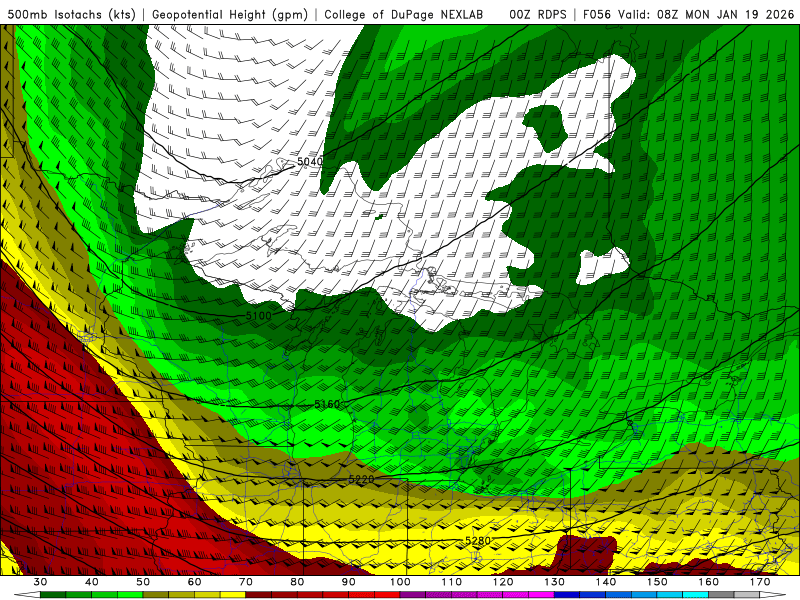800x600 pixels.
Task: Click the 5220 height contour label
Action: coord(362,480)
